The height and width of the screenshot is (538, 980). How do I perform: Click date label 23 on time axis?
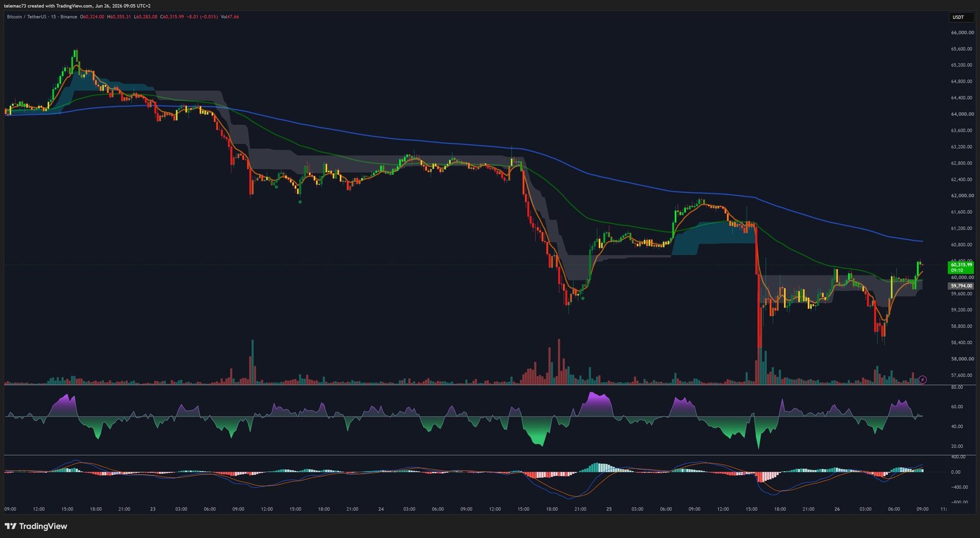pyautogui.click(x=153, y=509)
